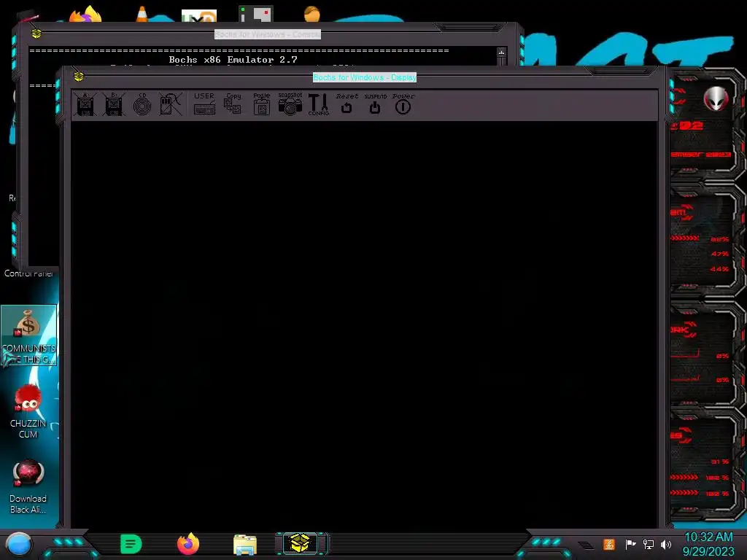This screenshot has width=747, height=560.
Task: Open the clock showing 10:32 AM
Action: click(x=708, y=544)
